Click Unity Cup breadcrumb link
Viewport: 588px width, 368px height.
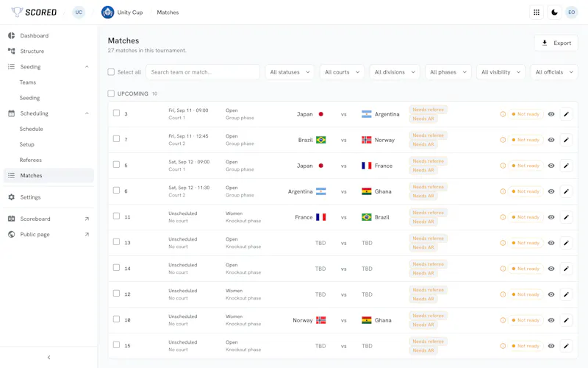click(x=130, y=13)
